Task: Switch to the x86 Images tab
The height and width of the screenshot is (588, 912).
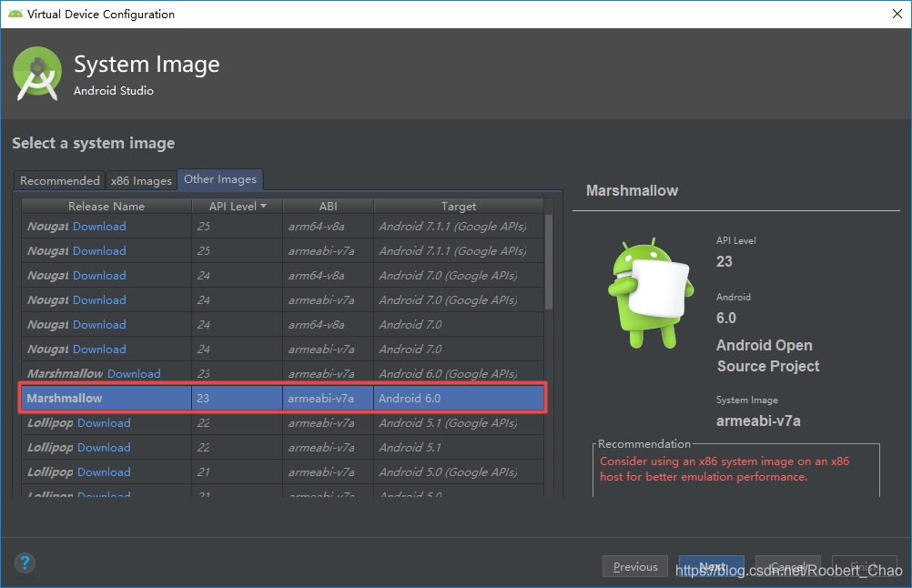Action: pyautogui.click(x=141, y=181)
